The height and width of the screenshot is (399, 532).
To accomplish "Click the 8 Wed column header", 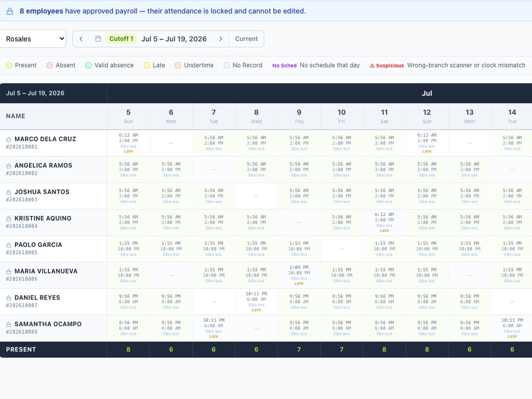I will [256, 116].
